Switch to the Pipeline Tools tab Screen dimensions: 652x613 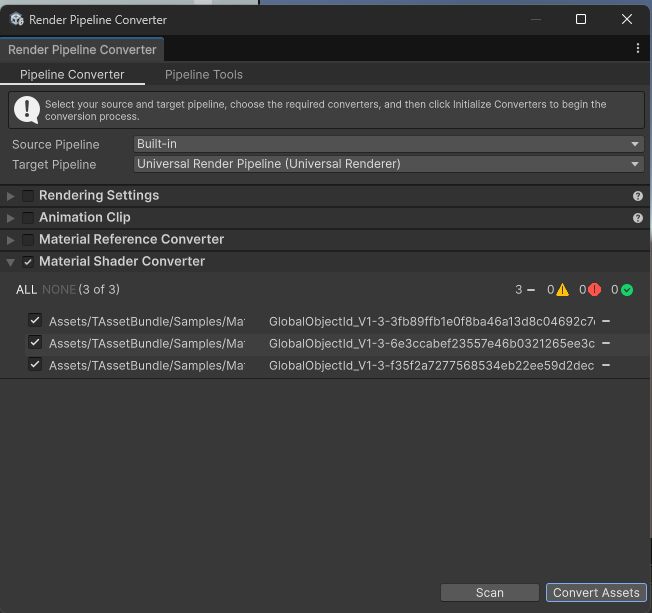204,74
